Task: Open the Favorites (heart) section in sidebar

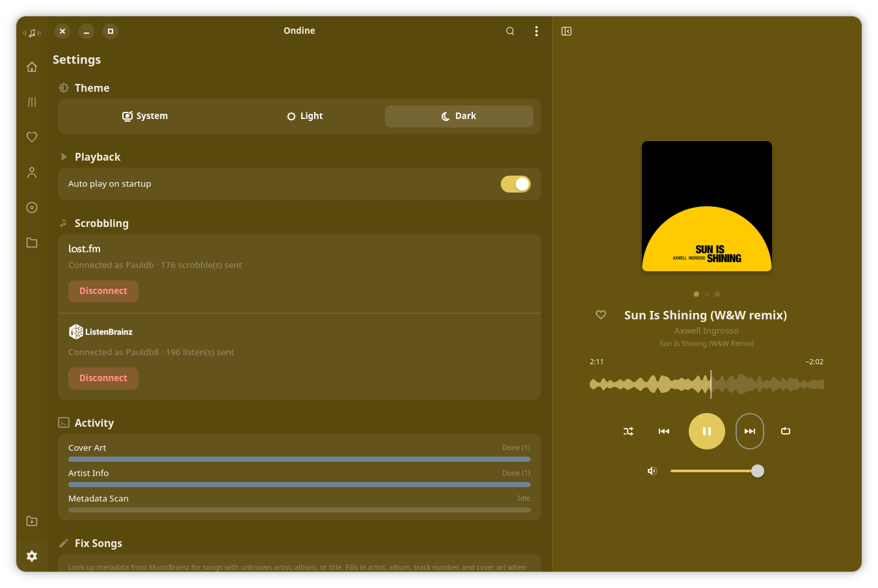Action: tap(32, 137)
